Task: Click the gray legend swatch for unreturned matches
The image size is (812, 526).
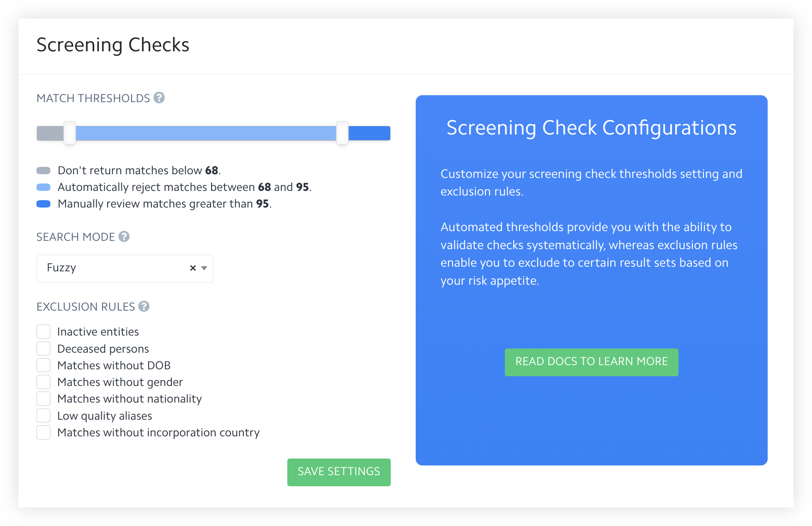Action: (x=43, y=171)
